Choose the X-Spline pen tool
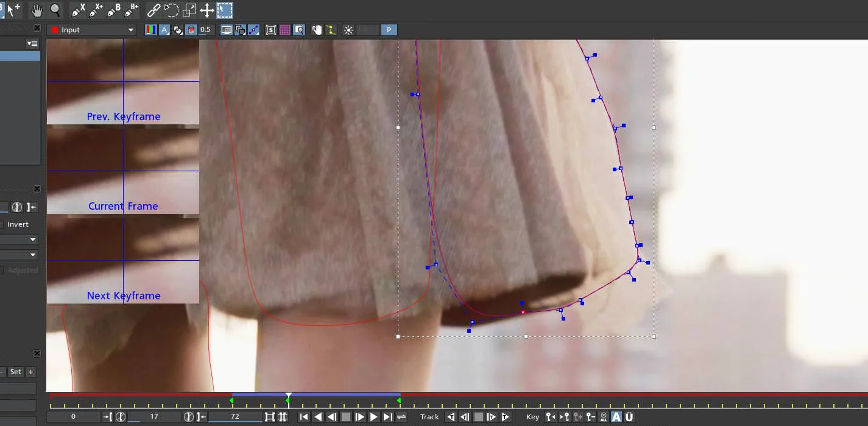868x426 pixels. (x=78, y=10)
